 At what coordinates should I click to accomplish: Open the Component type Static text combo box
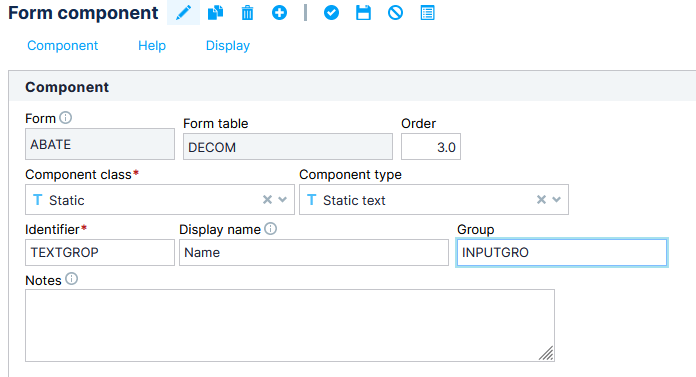click(434, 200)
